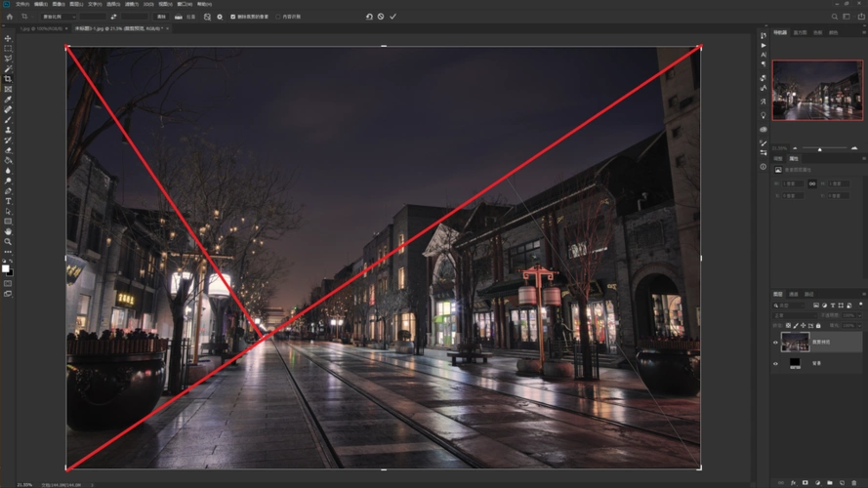This screenshot has width=868, height=488.
Task: Expand the layer opacity dropdown
Action: (x=859, y=314)
